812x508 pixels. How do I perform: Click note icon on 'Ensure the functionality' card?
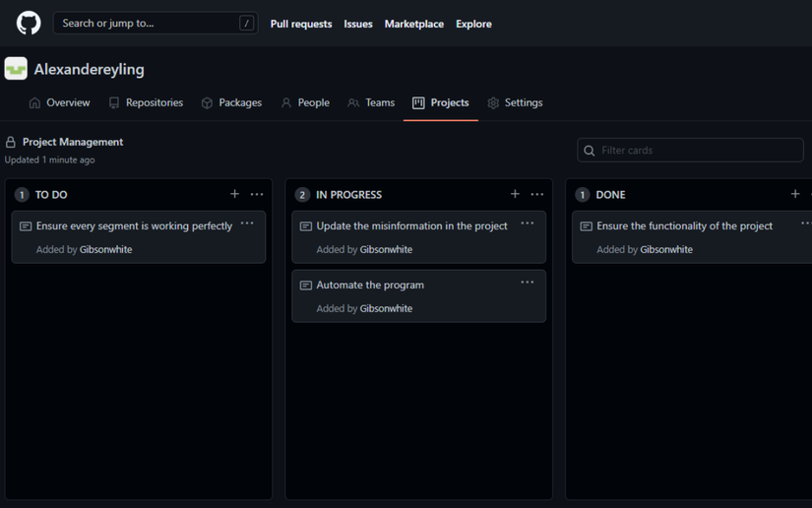click(x=586, y=226)
